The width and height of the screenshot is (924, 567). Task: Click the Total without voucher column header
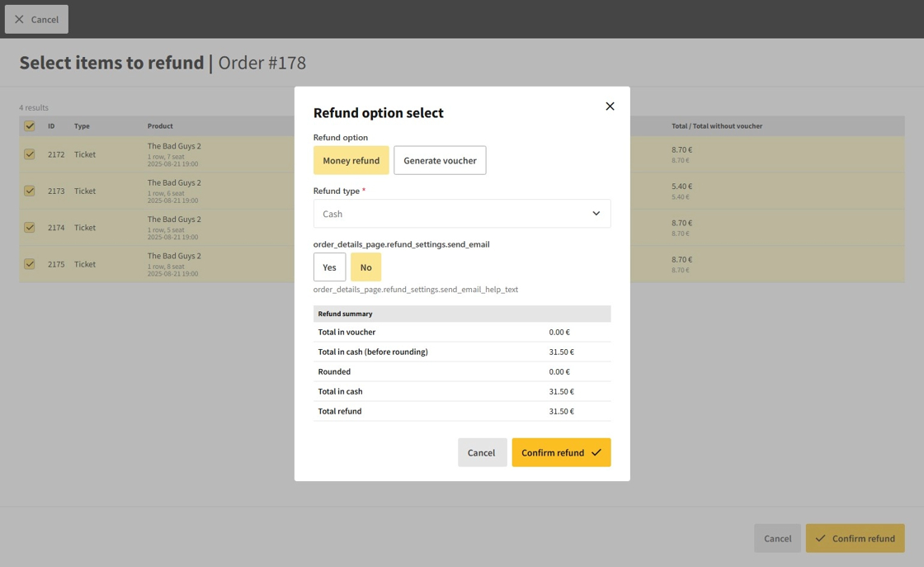[716, 126]
